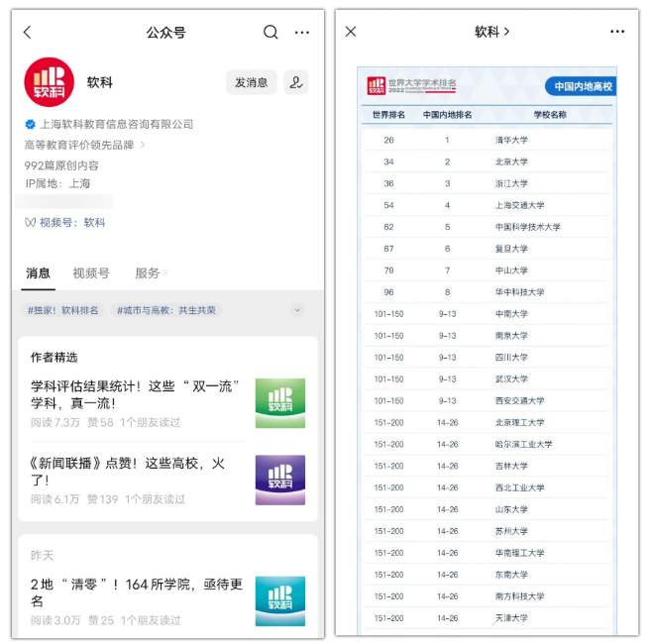Image resolution: width=653 pixels, height=644 pixels.
Task: Open article 《新闻联播》点赞！这些高校，火了
Action: coord(128,471)
